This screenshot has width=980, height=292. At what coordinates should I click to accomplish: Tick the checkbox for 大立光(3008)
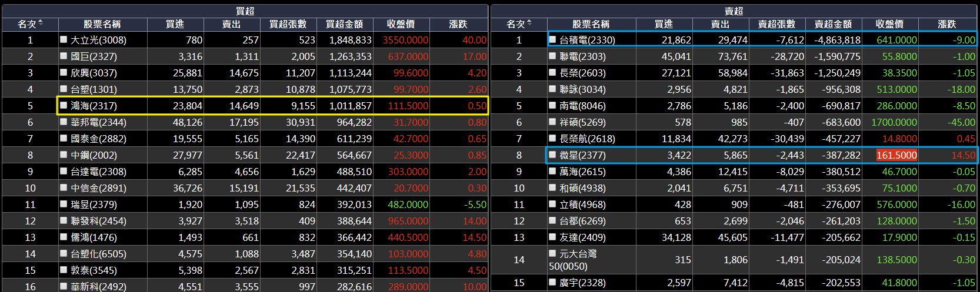point(64,39)
